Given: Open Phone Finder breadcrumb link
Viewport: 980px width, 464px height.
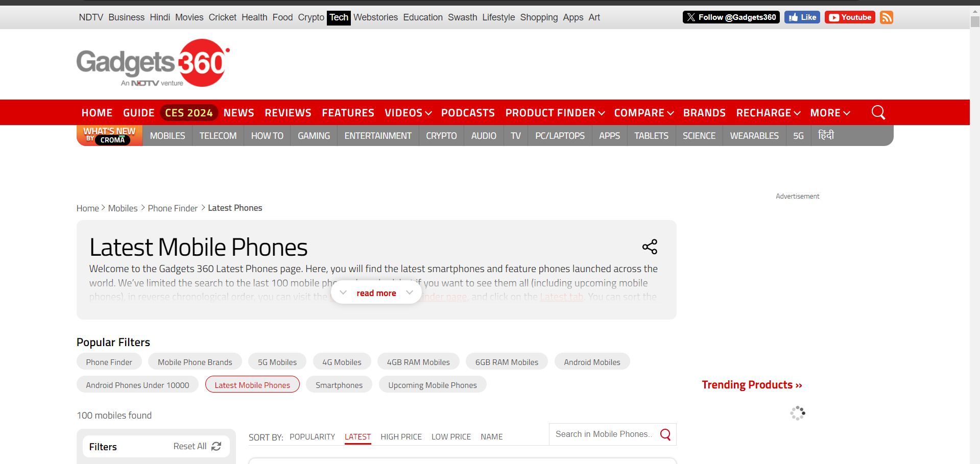Looking at the screenshot, I should (173, 208).
